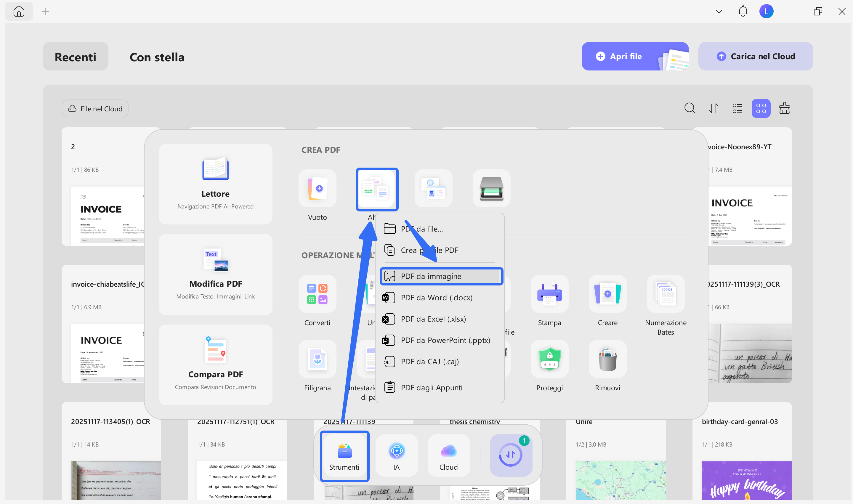Create a blank PDF with Vuoto

point(317,189)
